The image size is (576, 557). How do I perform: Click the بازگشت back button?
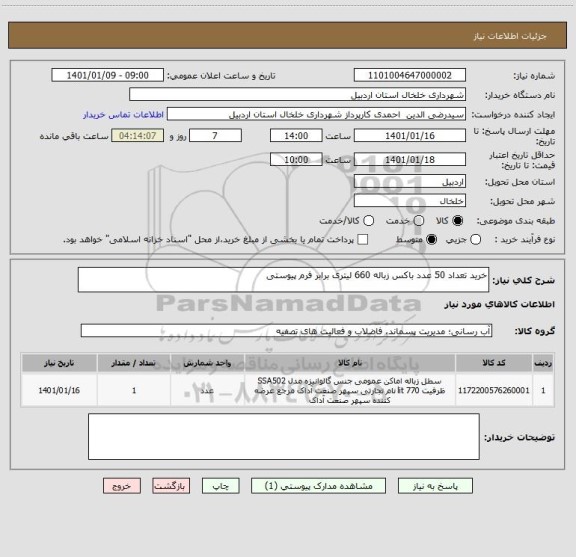pyautogui.click(x=171, y=486)
